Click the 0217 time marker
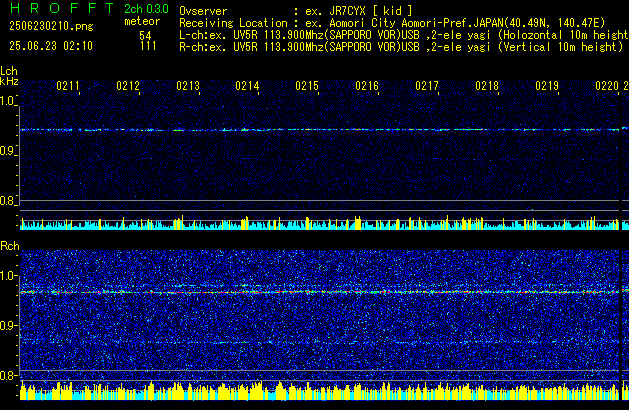Image resolution: width=629 pixels, height=410 pixels. tap(427, 86)
